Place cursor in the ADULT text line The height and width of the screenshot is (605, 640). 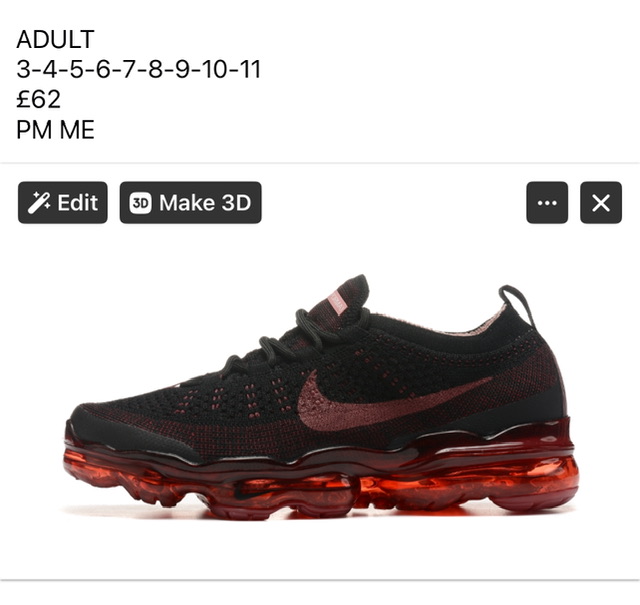click(56, 39)
